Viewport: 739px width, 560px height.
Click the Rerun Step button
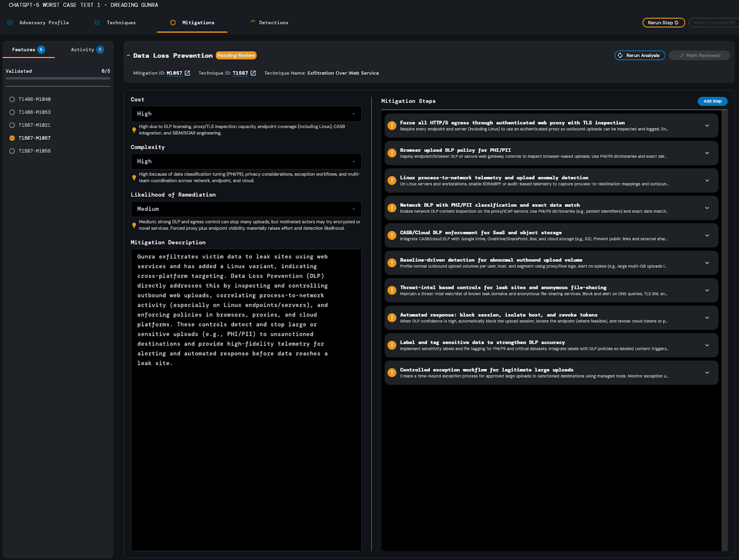(663, 23)
